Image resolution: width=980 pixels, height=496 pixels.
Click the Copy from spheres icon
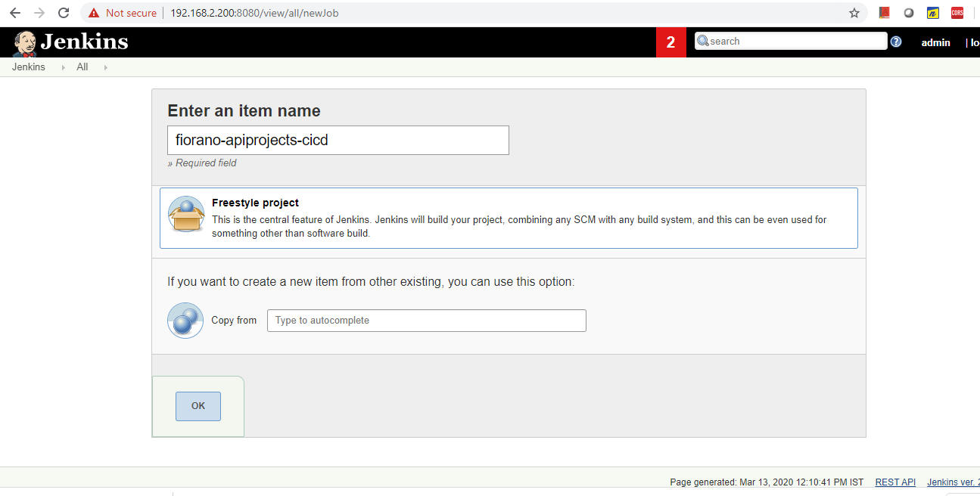pyautogui.click(x=185, y=321)
